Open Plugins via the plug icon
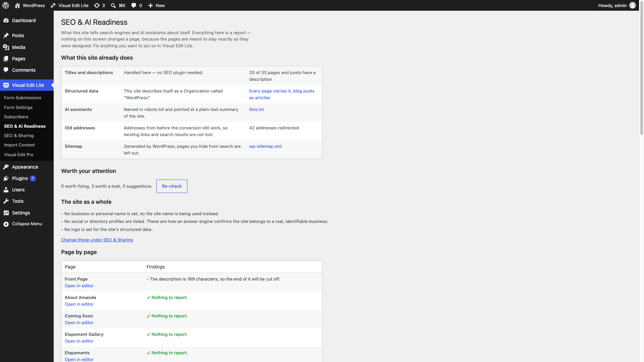The image size is (644, 362). [6, 178]
